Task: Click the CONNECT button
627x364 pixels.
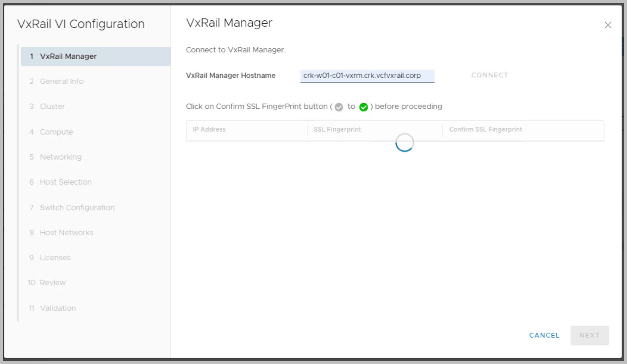Action: pyautogui.click(x=490, y=75)
